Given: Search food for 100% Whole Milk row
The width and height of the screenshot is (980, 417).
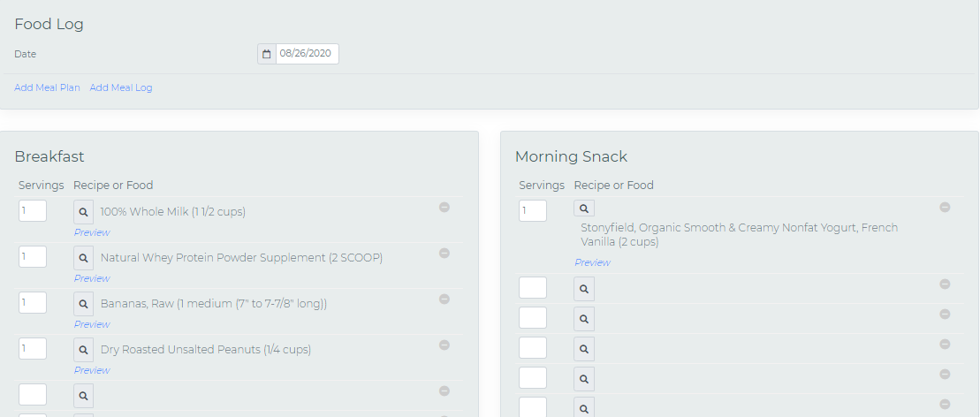Looking at the screenshot, I should click(x=83, y=212).
